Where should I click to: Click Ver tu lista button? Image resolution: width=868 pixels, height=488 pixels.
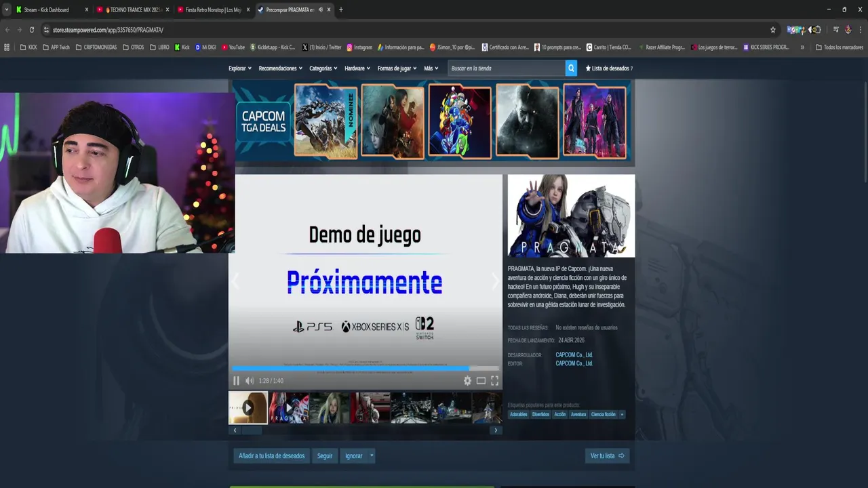coord(607,455)
